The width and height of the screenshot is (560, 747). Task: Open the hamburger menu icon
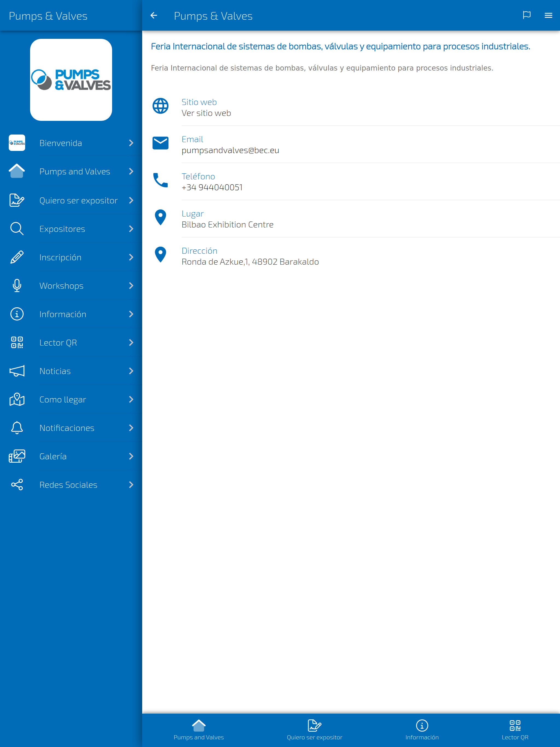click(x=548, y=16)
